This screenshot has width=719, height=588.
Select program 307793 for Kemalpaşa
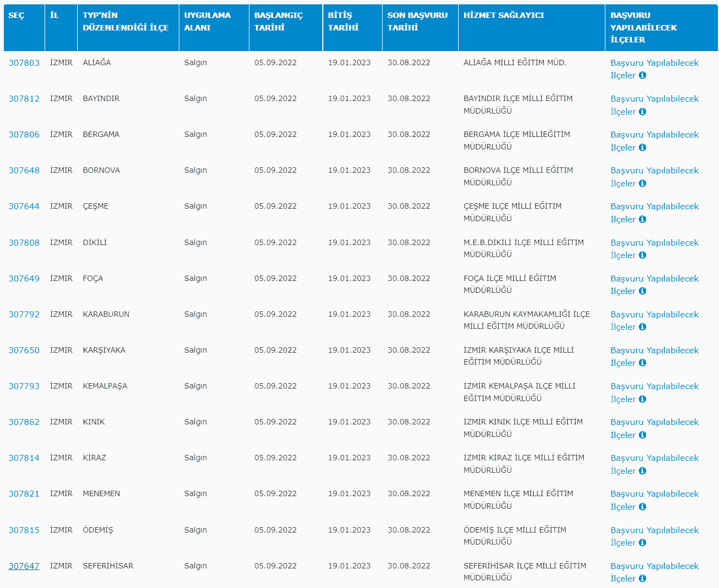(24, 386)
